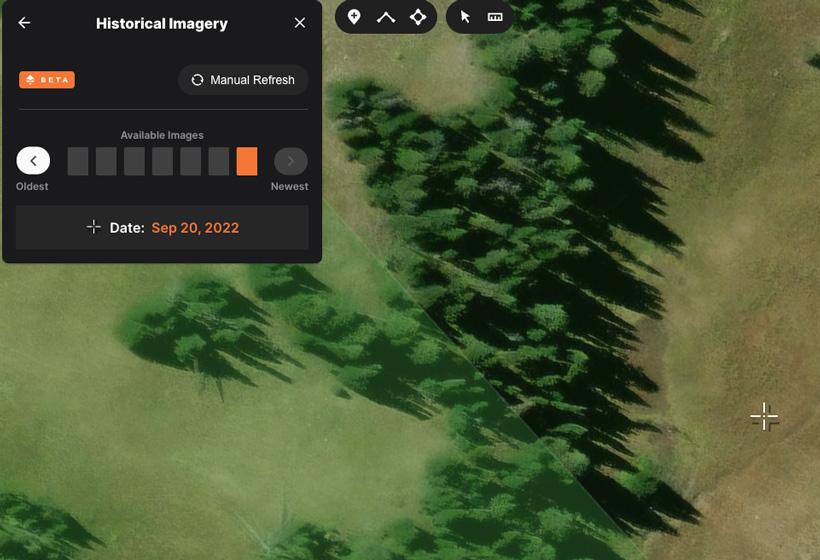The height and width of the screenshot is (560, 820).
Task: Select the second available image block
Action: pos(106,161)
